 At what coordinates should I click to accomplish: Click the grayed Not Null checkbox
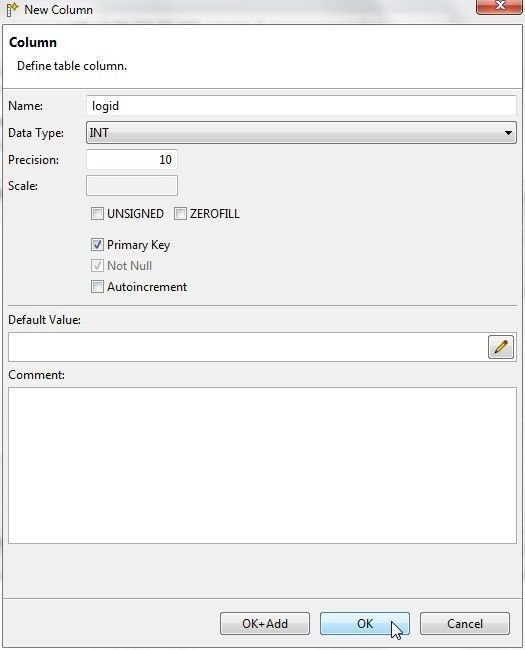click(97, 266)
